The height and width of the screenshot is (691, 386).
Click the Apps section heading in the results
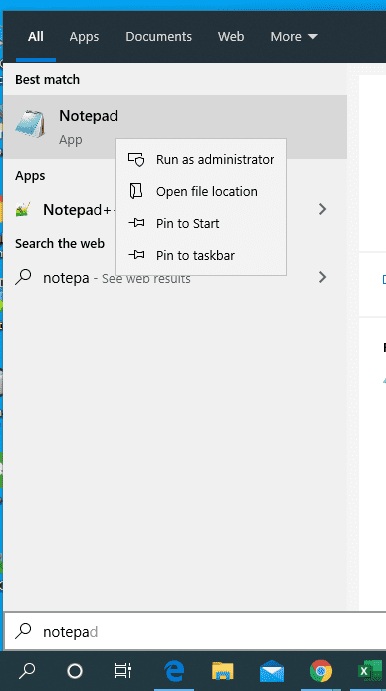(x=30, y=176)
